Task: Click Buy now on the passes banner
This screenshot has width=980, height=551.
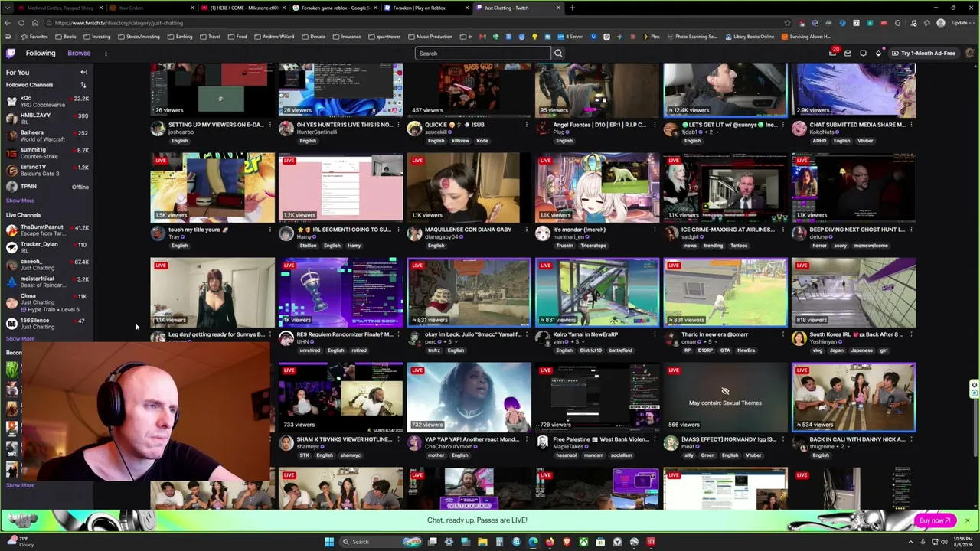Action: pyautogui.click(x=935, y=520)
